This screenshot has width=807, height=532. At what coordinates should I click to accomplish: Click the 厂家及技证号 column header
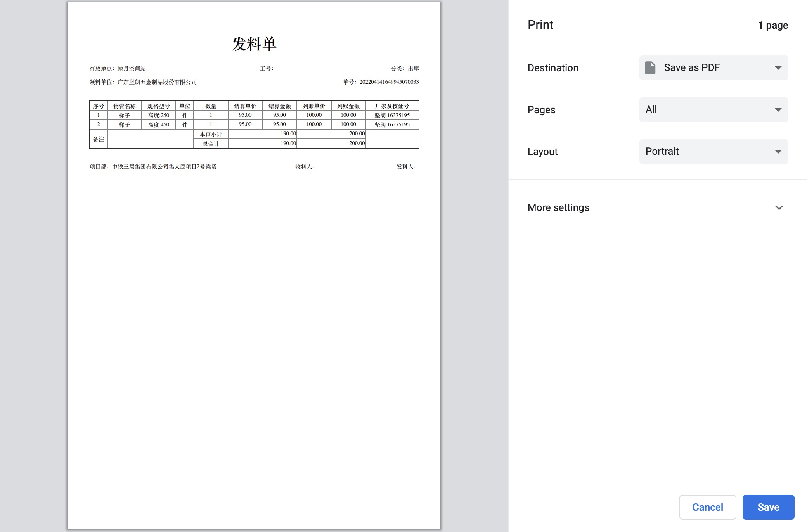pos(392,106)
